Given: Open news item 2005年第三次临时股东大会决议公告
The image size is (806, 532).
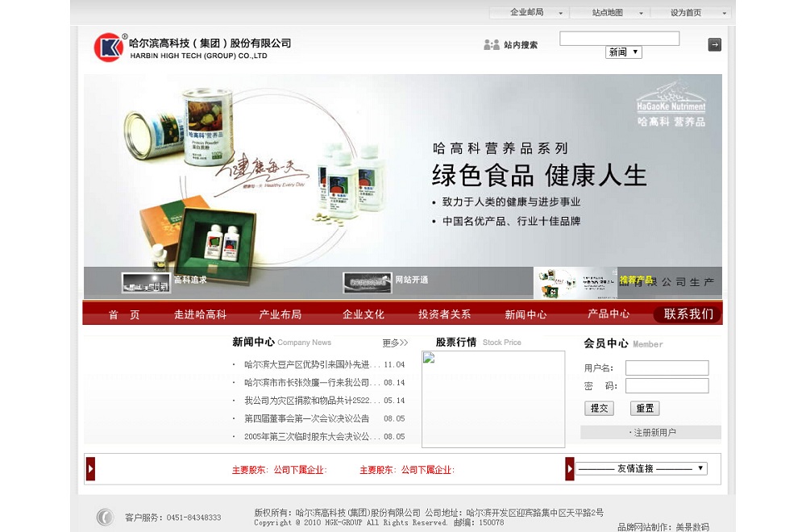Looking at the screenshot, I should pos(312,436).
